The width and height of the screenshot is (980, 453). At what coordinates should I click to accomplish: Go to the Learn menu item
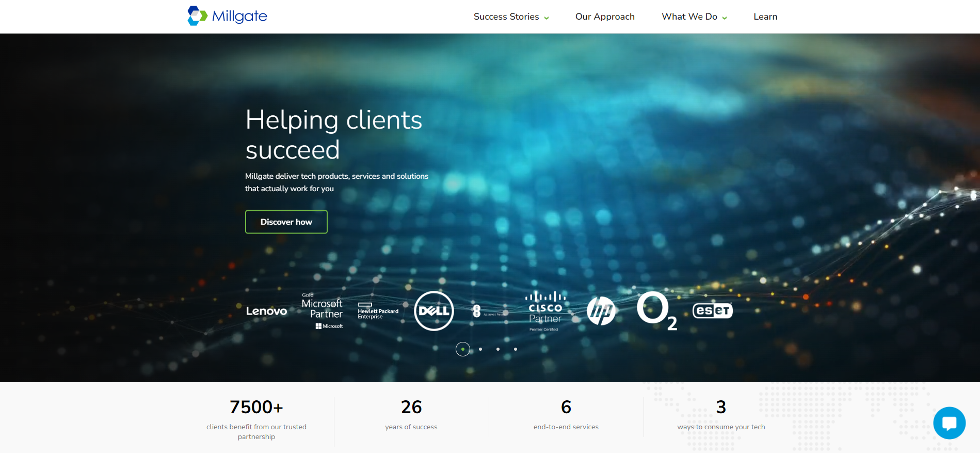(765, 17)
